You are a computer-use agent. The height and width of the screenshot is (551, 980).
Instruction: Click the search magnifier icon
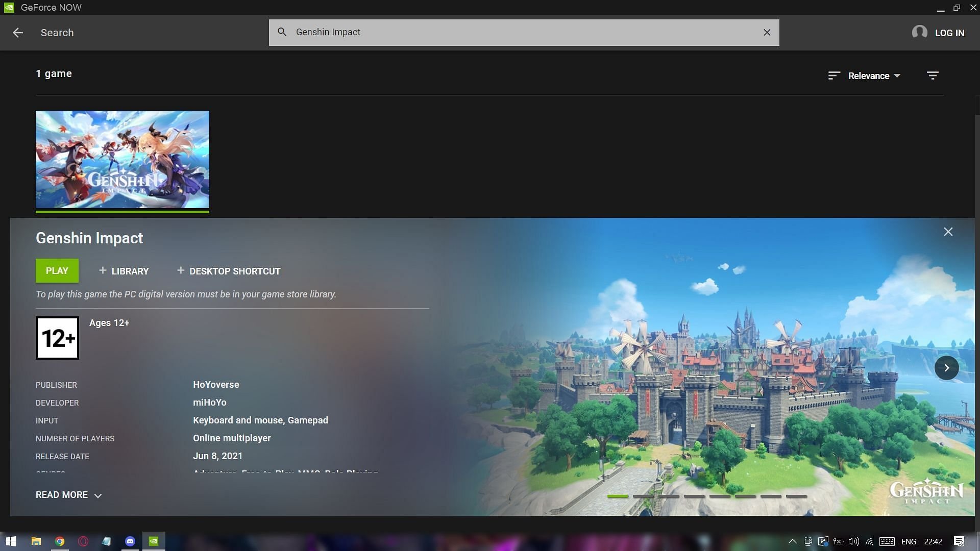(282, 32)
